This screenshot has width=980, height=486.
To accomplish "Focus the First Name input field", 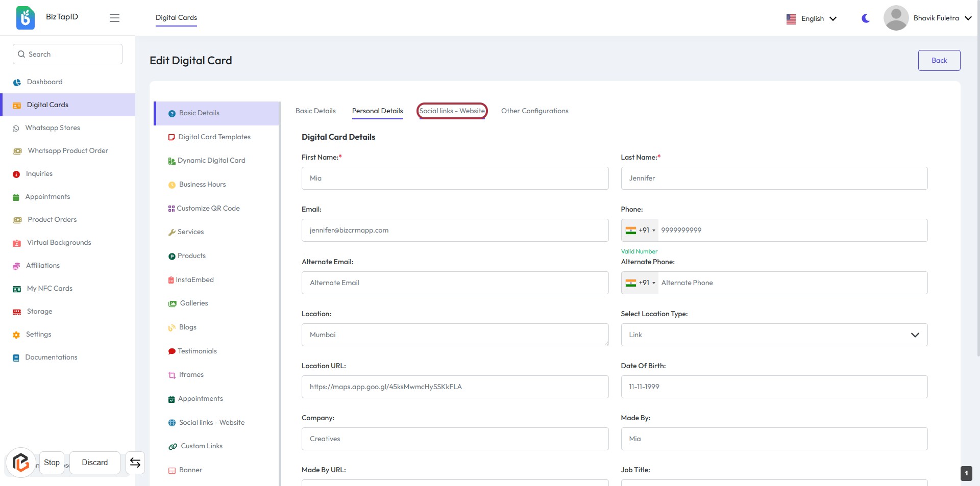I will (455, 178).
